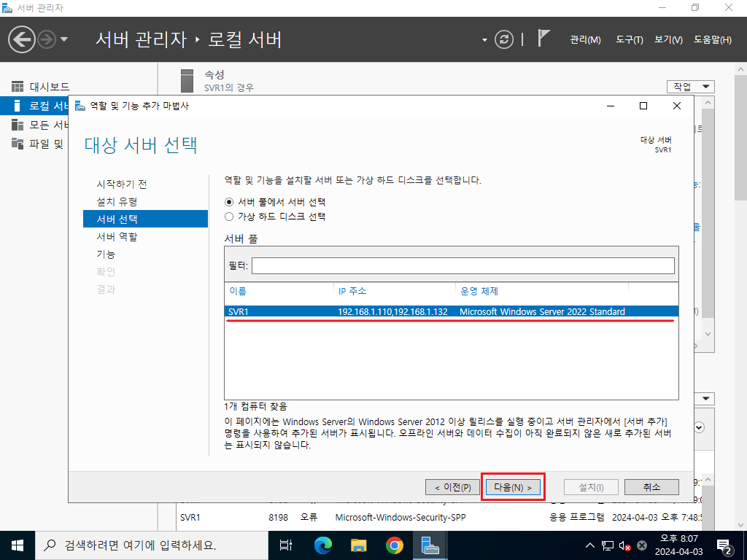Open the 작업 dropdown in properties
This screenshot has height=560, width=747.
[690, 87]
